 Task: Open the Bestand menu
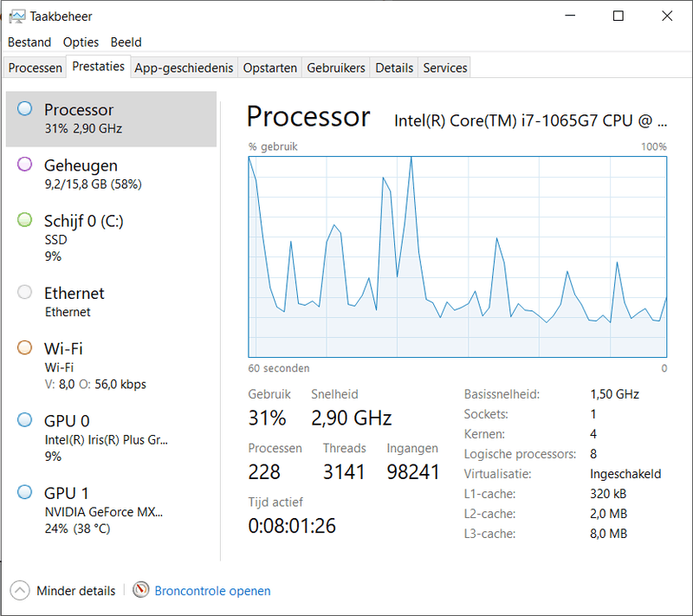[x=29, y=42]
